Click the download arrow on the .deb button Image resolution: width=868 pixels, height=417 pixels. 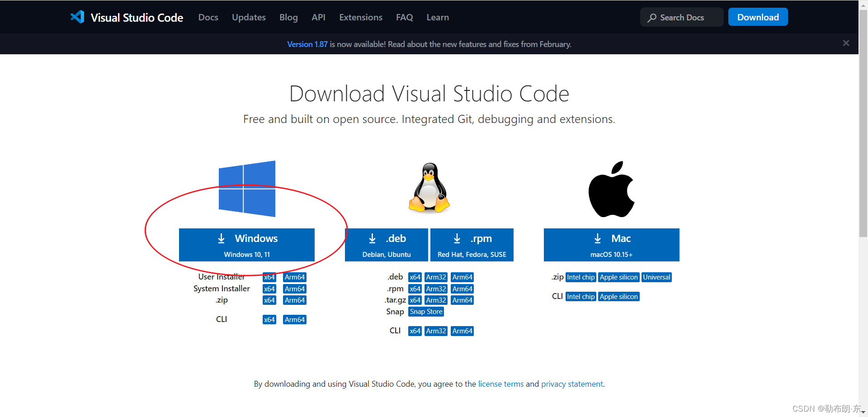click(372, 238)
